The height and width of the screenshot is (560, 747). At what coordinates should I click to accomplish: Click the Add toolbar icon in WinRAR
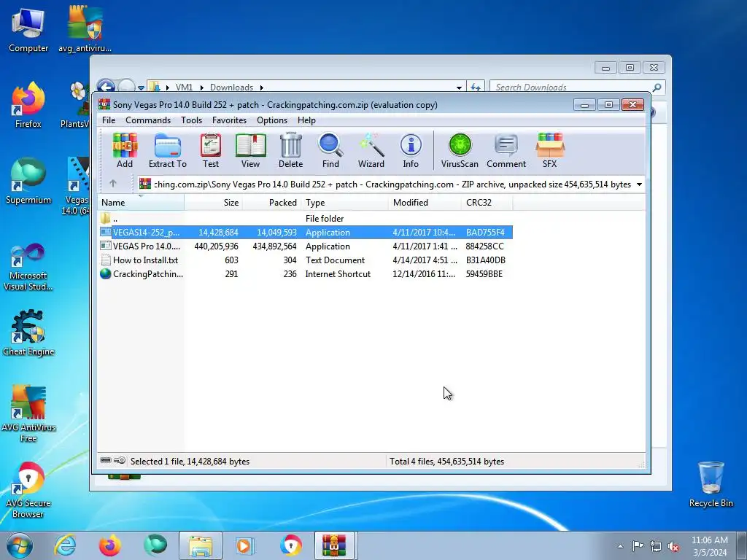125,150
